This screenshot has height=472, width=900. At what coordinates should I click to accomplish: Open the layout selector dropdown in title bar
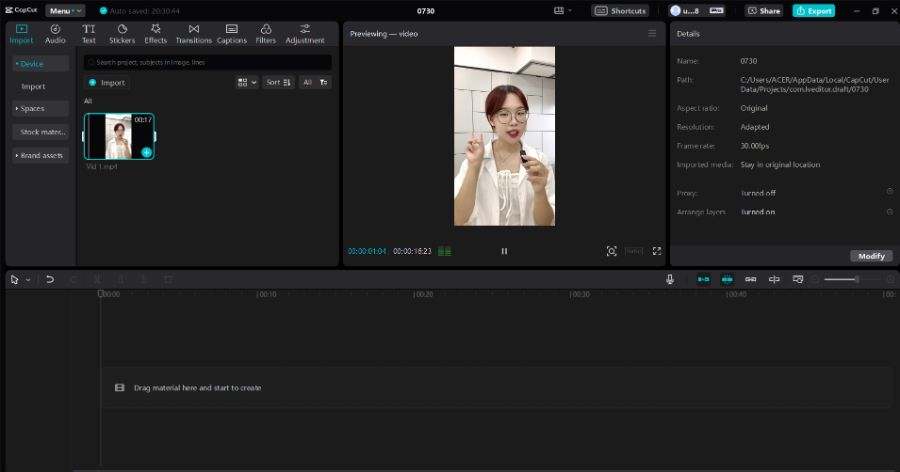click(563, 11)
